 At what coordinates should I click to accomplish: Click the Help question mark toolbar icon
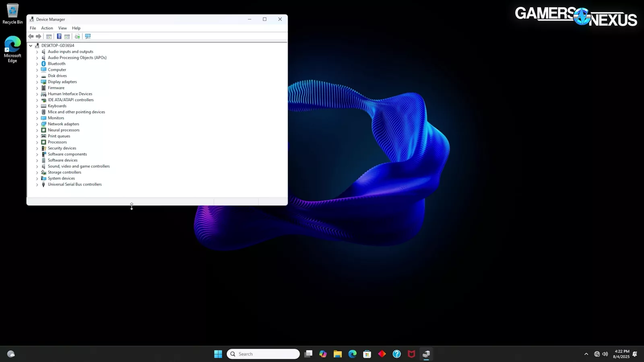(x=59, y=37)
